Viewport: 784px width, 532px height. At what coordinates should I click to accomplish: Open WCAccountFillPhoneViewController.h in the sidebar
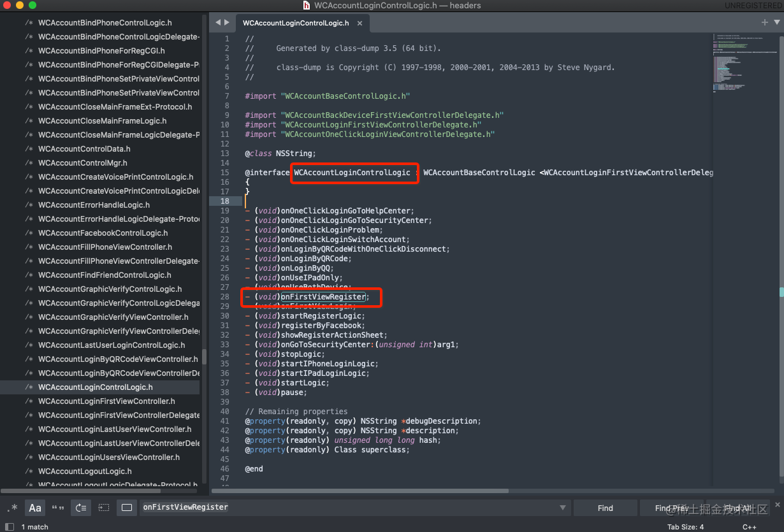(x=105, y=247)
